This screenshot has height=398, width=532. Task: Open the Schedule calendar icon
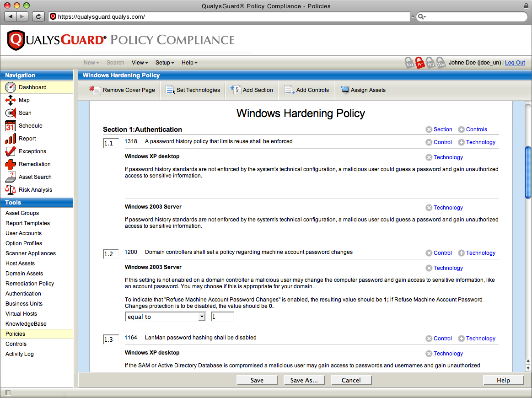11,126
